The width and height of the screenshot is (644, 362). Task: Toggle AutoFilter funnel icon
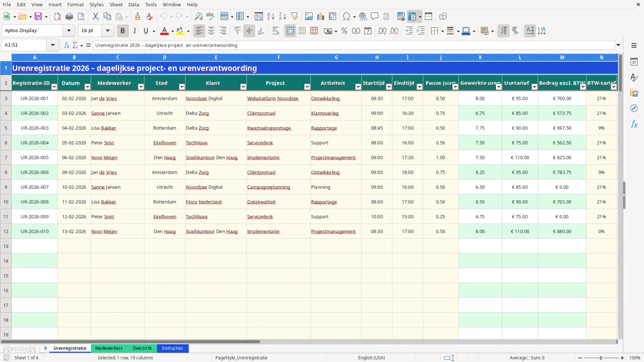coord(294,17)
